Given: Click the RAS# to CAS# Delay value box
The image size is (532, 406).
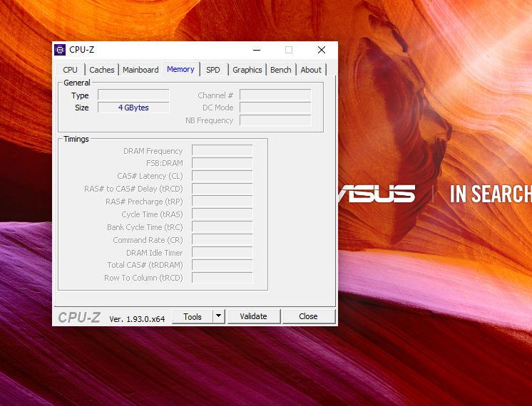Looking at the screenshot, I should (222, 189).
